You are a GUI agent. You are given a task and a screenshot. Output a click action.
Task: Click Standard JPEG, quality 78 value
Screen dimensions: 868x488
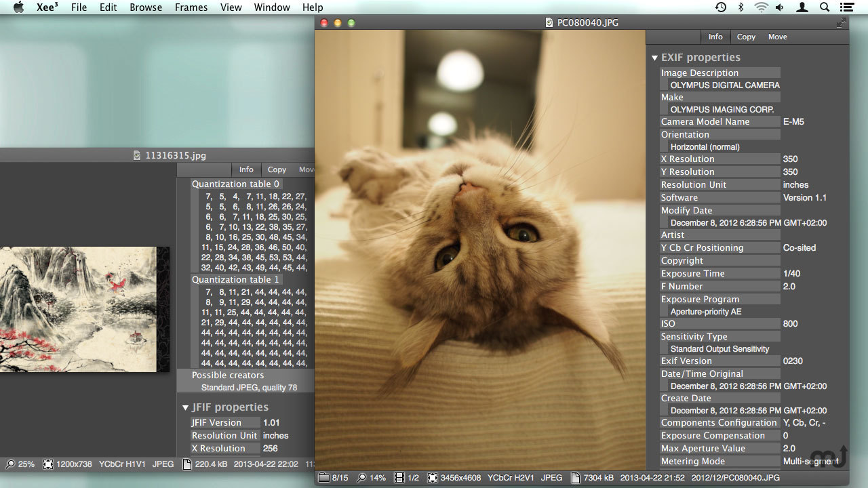click(249, 388)
